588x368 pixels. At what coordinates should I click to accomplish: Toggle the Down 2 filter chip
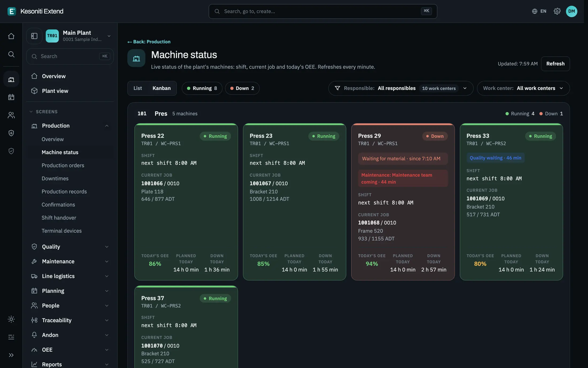tap(242, 88)
